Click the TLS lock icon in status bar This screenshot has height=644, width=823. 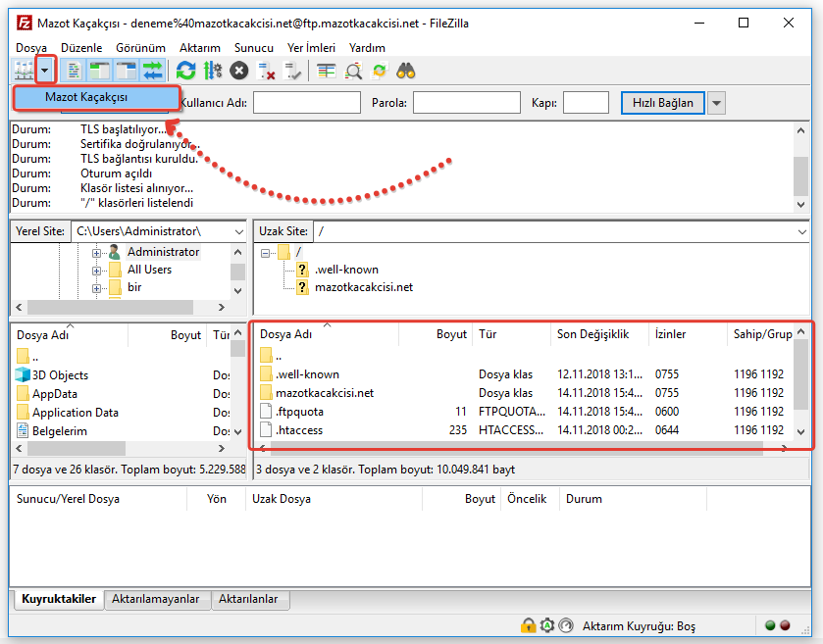528,624
